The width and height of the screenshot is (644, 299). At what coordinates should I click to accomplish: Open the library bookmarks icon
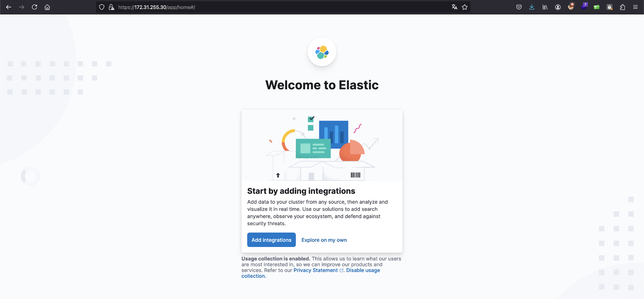[x=545, y=7]
